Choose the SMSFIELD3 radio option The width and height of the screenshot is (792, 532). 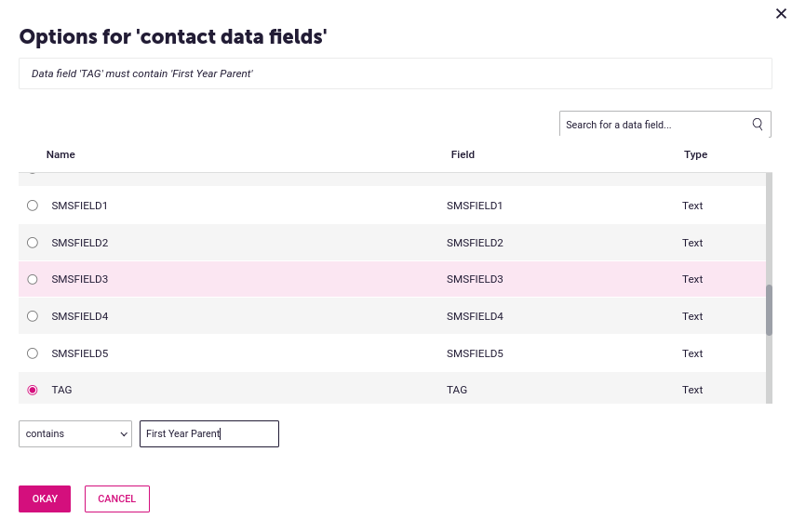point(33,279)
